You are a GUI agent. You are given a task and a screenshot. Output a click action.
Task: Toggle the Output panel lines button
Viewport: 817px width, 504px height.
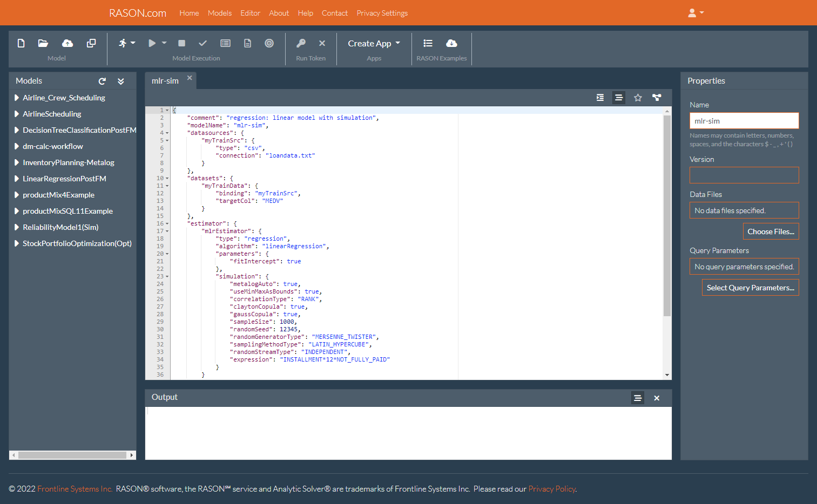(638, 398)
